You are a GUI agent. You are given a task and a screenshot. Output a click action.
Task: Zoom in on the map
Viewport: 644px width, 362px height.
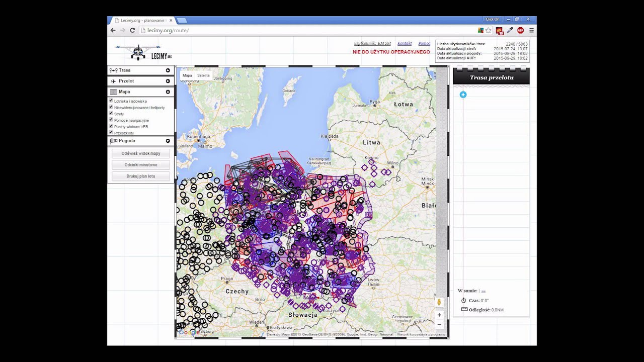(x=439, y=315)
